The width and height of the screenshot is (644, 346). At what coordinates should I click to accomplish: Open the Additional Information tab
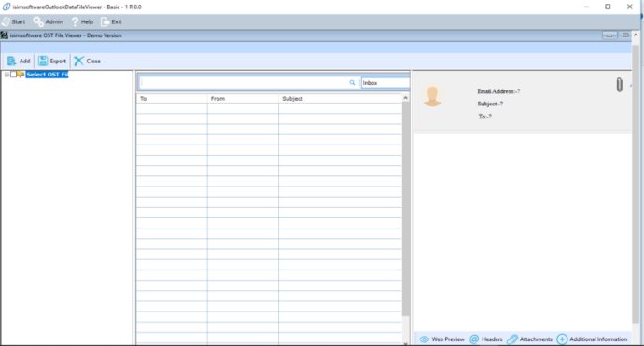593,339
